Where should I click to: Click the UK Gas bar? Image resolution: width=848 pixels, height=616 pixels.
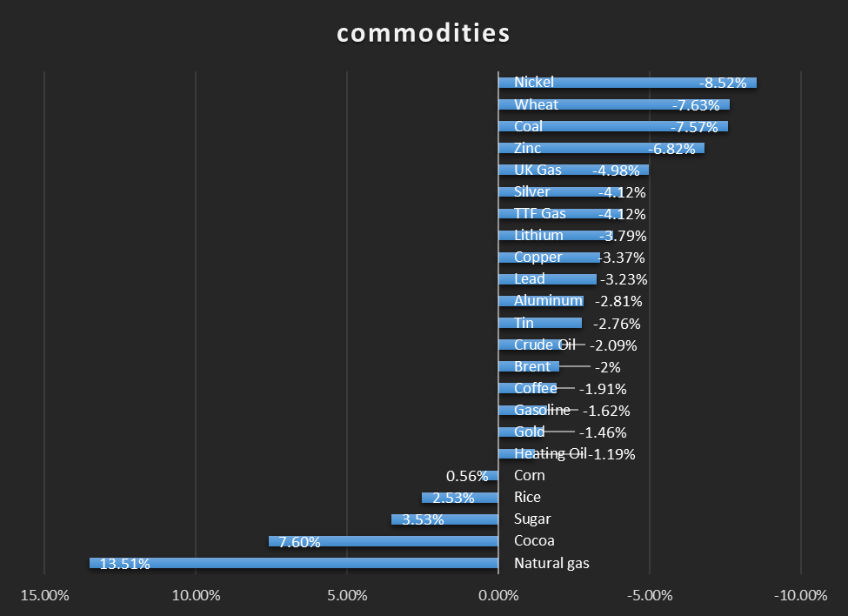coord(574,170)
